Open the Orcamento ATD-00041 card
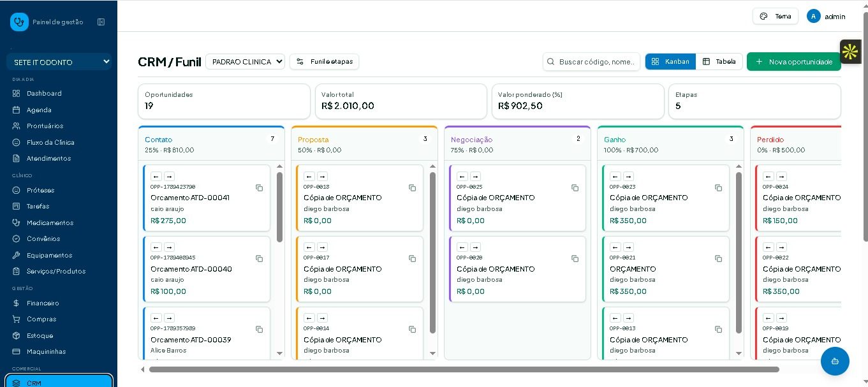 point(207,198)
